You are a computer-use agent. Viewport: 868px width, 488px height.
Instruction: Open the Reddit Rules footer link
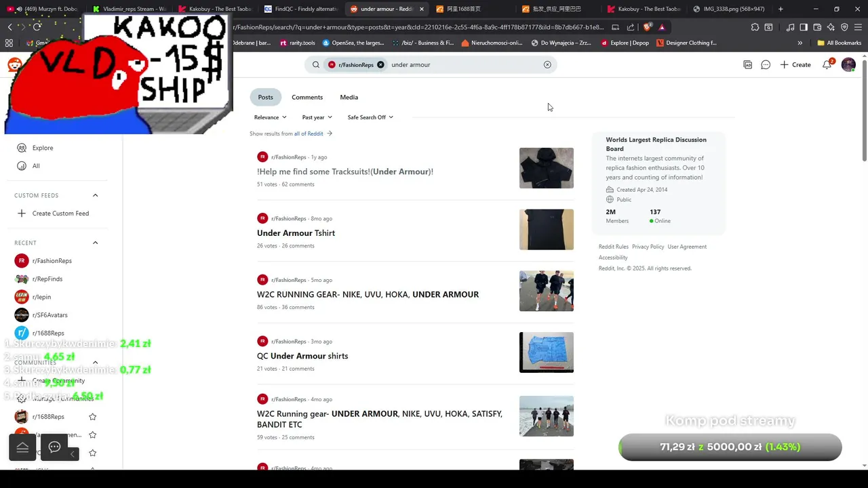click(x=614, y=247)
